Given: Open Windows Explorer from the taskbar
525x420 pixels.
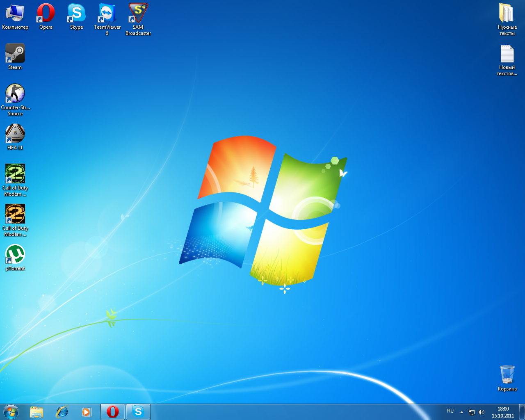Looking at the screenshot, I should coord(37,412).
